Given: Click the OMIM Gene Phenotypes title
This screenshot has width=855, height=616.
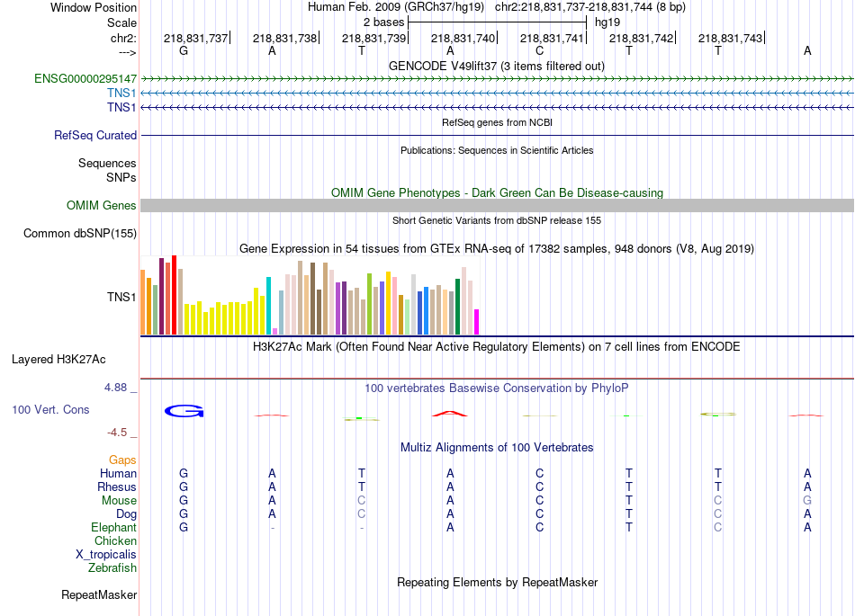Looking at the screenshot, I should tap(497, 192).
